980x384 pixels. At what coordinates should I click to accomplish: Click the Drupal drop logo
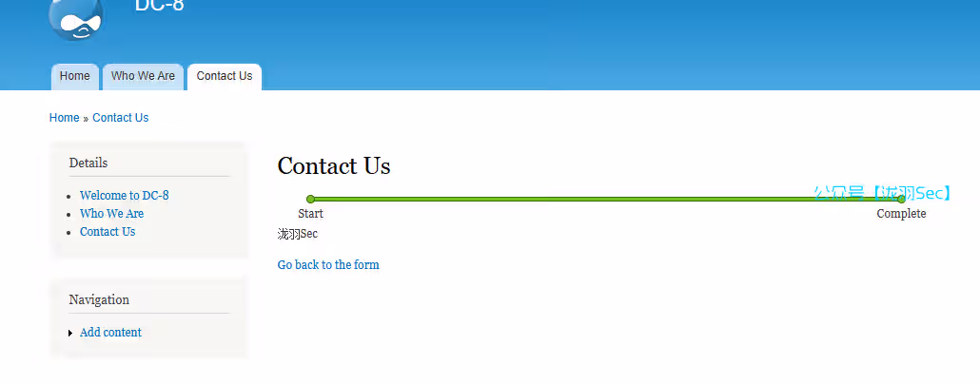click(75, 19)
